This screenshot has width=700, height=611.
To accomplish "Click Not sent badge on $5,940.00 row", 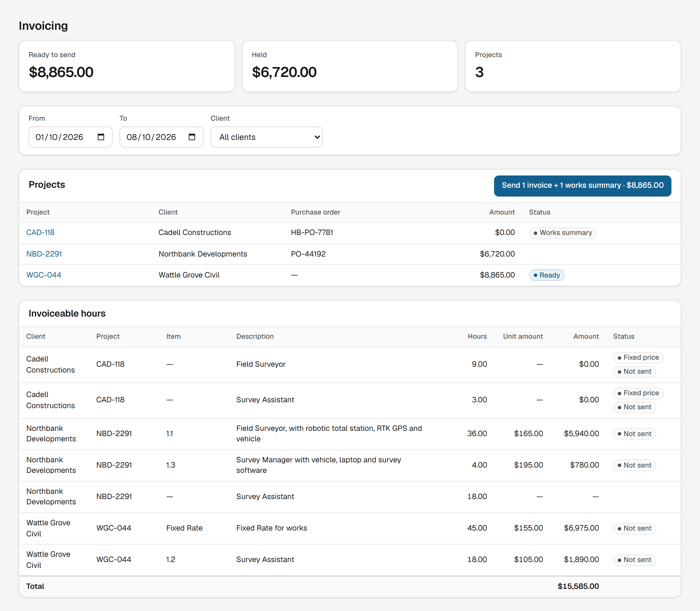I will 634,434.
